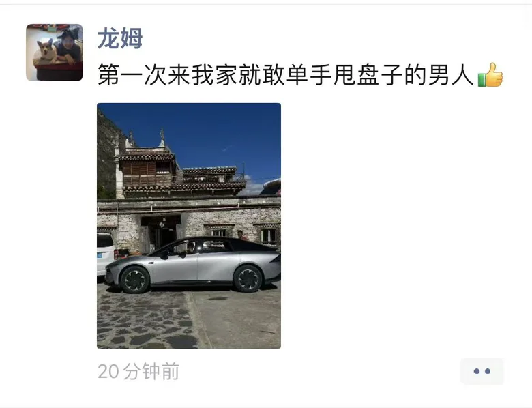Click the silver car's front wheel
This screenshot has height=408, width=532.
tap(135, 280)
